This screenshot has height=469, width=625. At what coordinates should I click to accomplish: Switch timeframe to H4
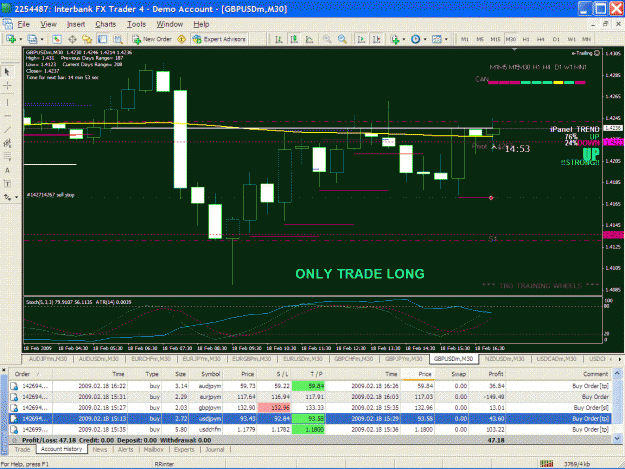tap(540, 39)
